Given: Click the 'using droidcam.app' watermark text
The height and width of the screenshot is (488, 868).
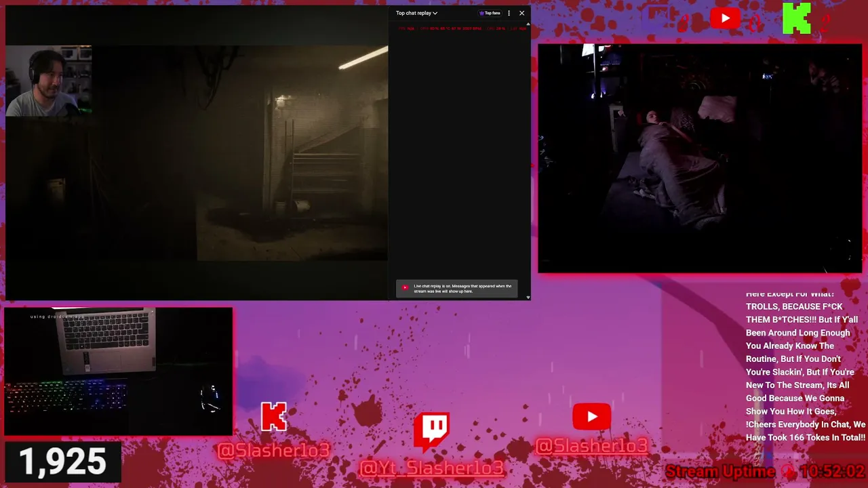Looking at the screenshot, I should [58, 317].
